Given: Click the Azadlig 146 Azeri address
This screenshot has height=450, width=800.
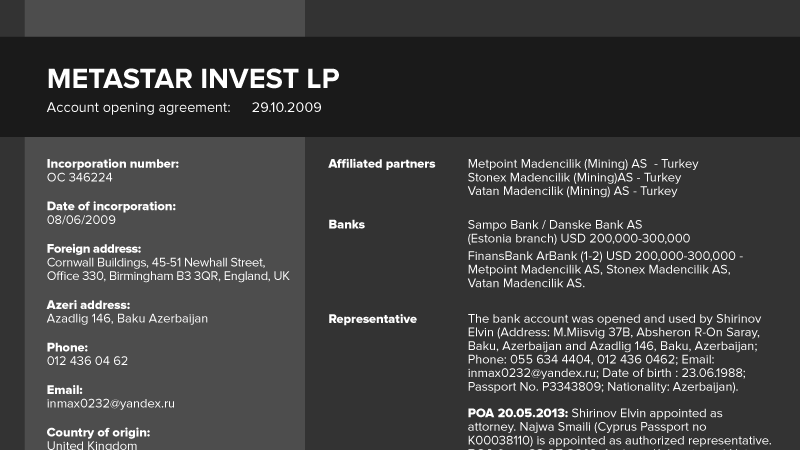Looking at the screenshot, I should click(x=127, y=319).
